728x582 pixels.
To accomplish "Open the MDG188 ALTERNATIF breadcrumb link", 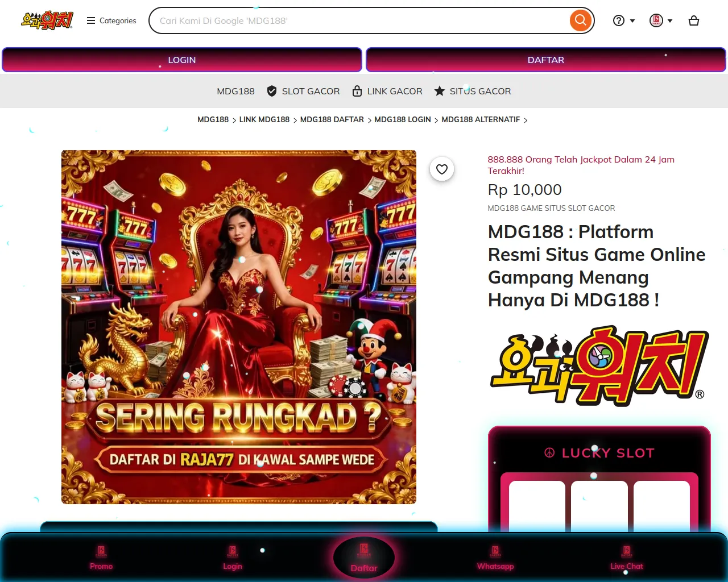I will 481,119.
